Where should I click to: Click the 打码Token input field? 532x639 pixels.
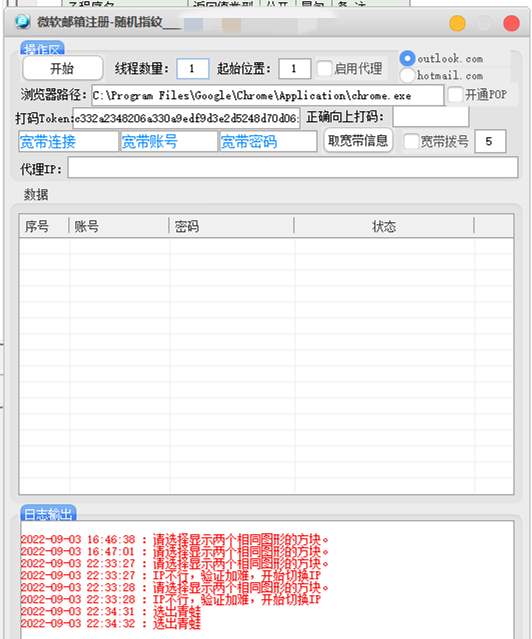pyautogui.click(x=186, y=118)
